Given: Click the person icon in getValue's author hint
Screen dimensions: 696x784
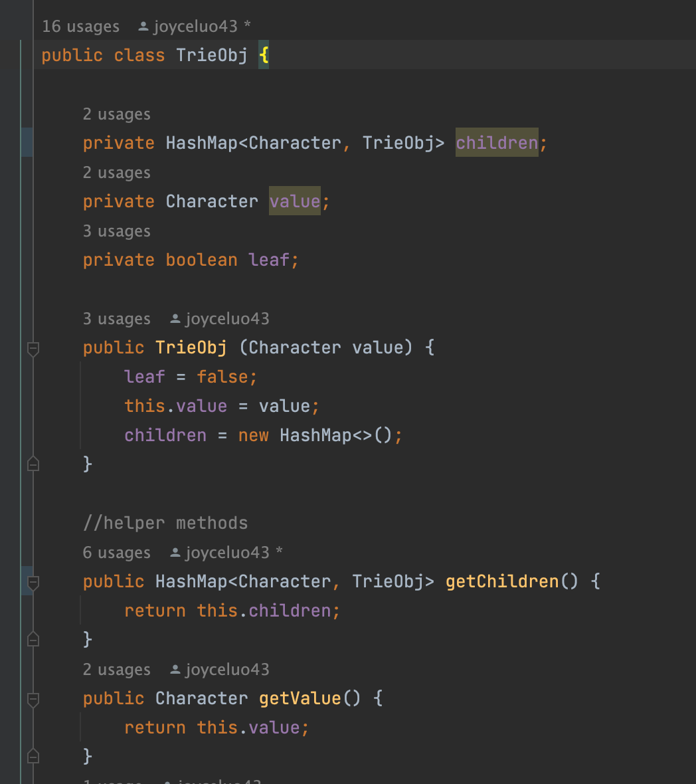Looking at the screenshot, I should click(175, 670).
